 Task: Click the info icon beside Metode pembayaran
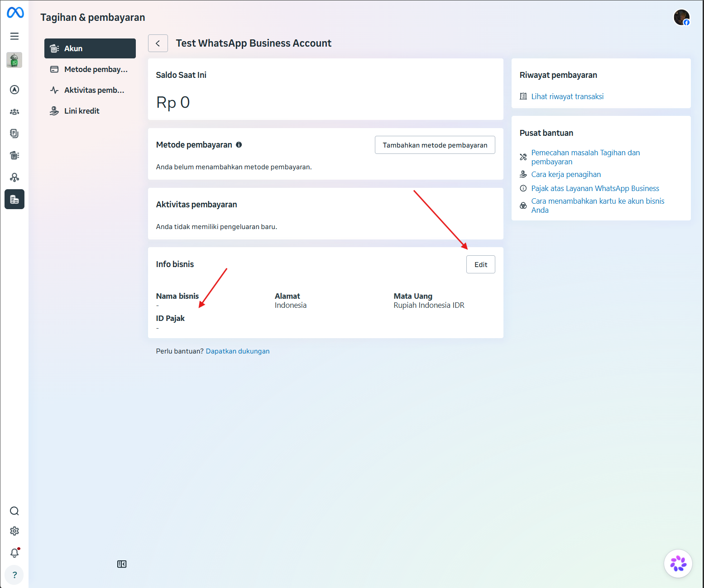click(x=239, y=145)
